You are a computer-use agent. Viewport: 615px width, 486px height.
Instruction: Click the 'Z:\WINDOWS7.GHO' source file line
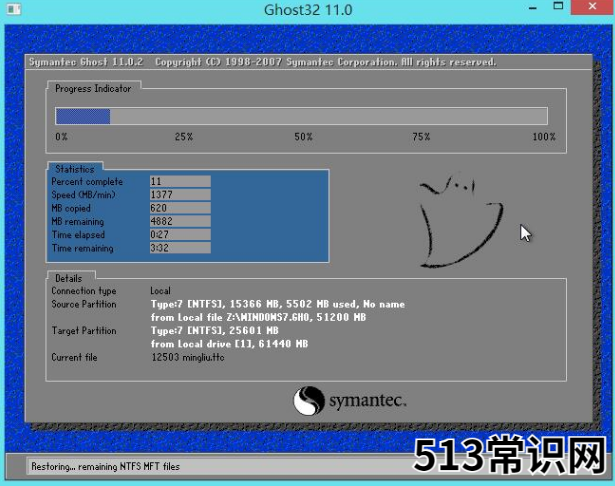coord(258,317)
